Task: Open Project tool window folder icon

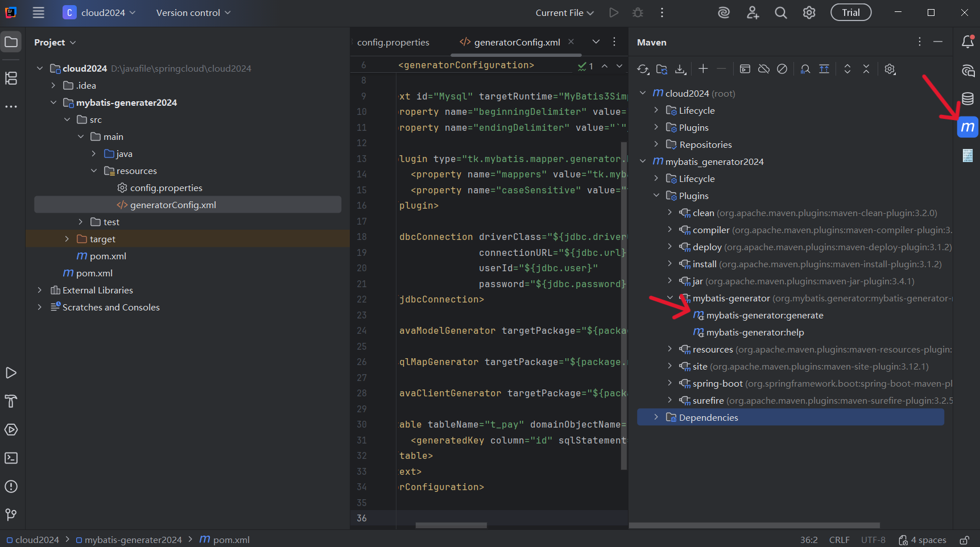Action: pyautogui.click(x=11, y=42)
